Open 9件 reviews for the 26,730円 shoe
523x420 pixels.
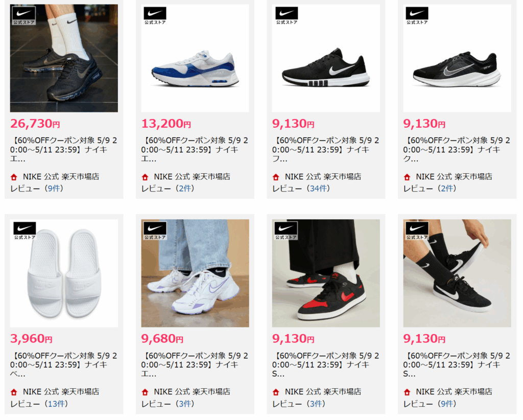pyautogui.click(x=54, y=189)
